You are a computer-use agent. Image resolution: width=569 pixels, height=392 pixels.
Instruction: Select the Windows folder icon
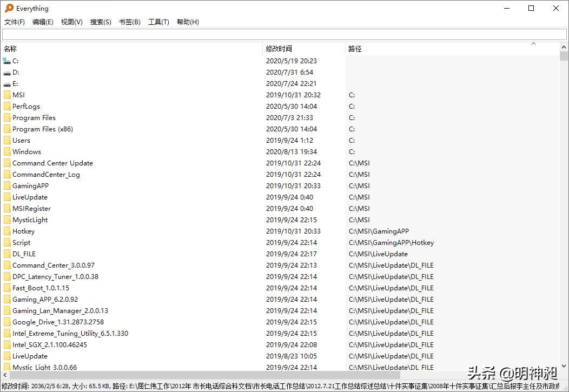(x=7, y=152)
